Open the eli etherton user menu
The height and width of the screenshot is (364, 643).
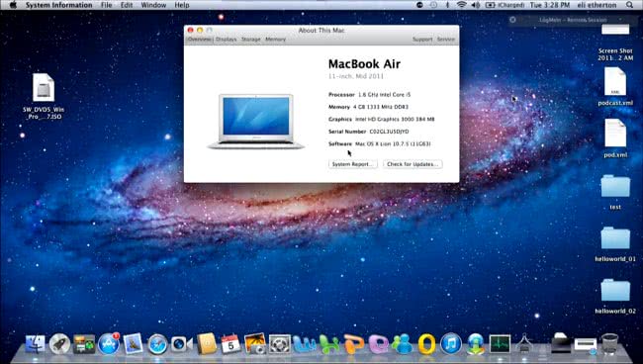pos(597,5)
